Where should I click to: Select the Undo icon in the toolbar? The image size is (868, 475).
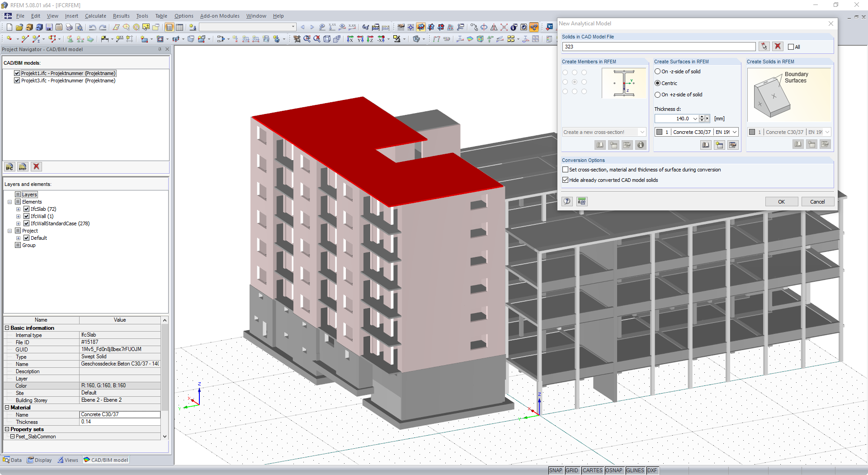tap(93, 27)
